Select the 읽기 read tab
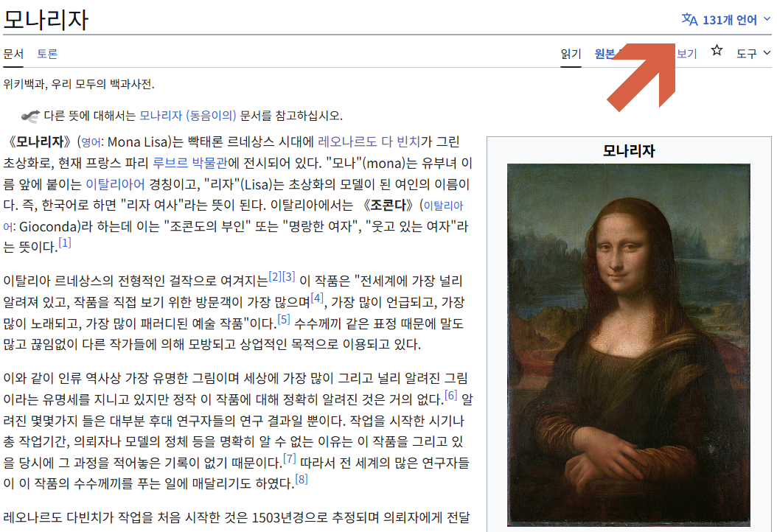The height and width of the screenshot is (532, 777). (x=571, y=54)
